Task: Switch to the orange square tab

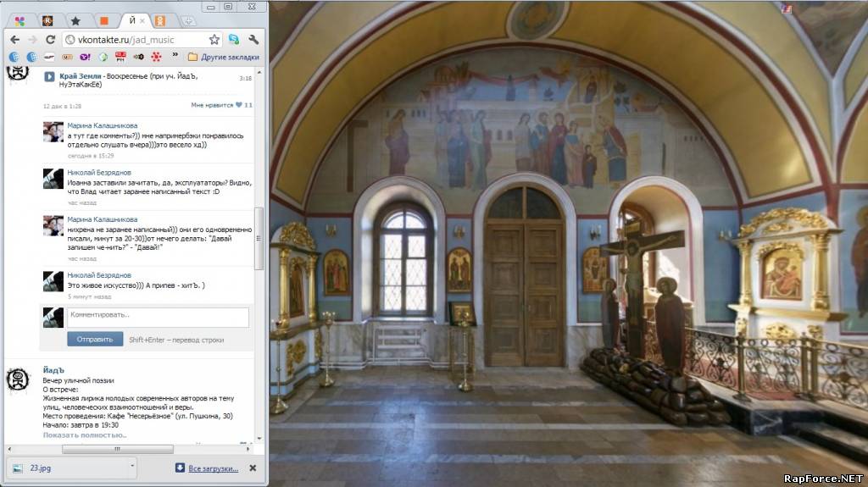Action: (x=104, y=21)
